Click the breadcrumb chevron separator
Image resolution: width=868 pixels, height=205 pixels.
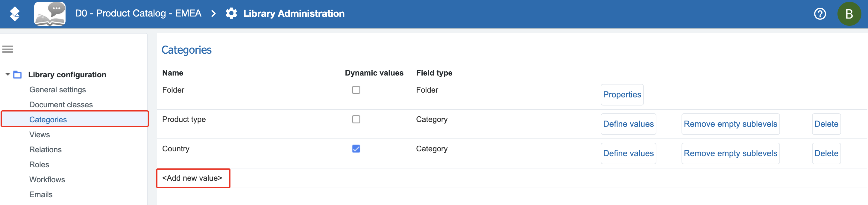click(x=213, y=13)
